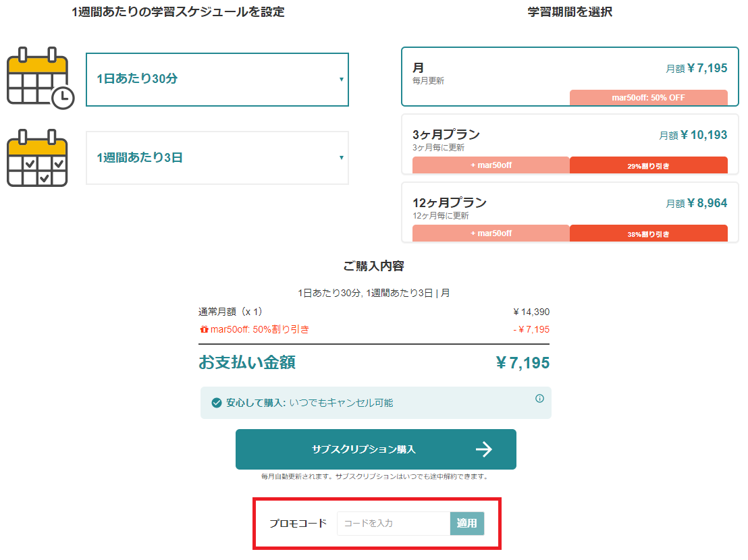Click the mar50off: 50% OFF badge

point(648,97)
